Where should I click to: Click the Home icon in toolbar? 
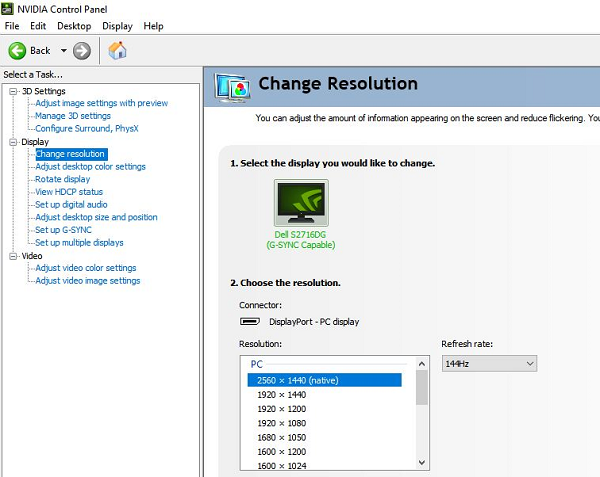[117, 50]
